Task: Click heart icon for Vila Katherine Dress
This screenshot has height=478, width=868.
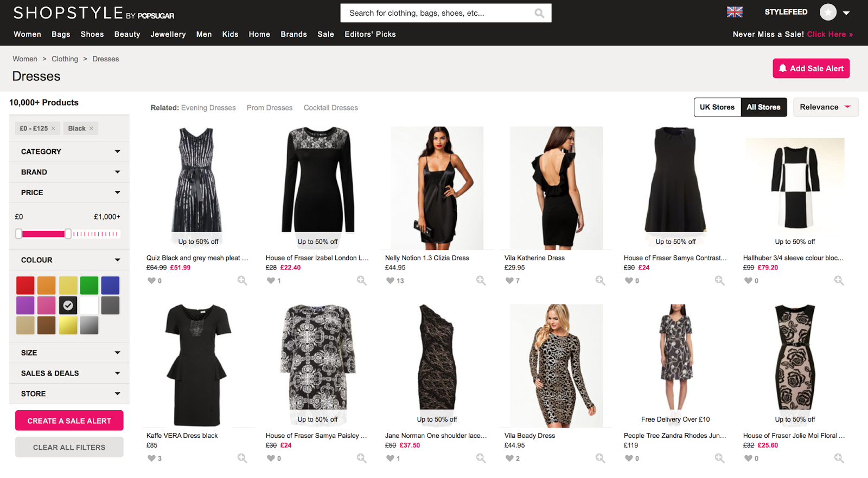Action: (509, 281)
